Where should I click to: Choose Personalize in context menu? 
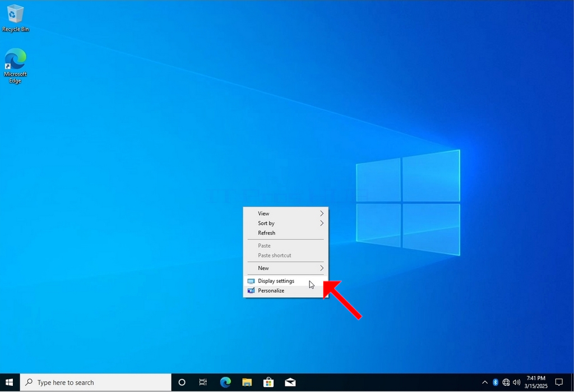tap(285, 290)
